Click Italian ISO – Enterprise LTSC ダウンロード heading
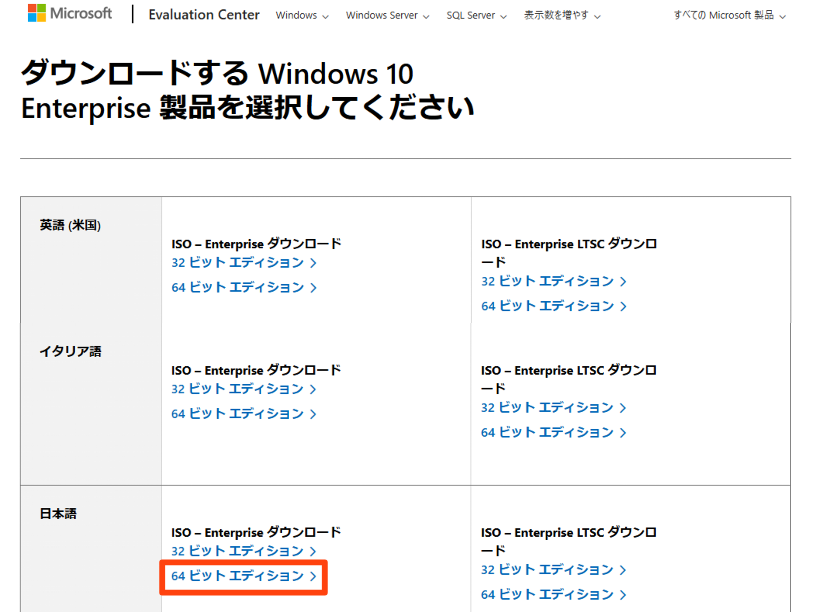The width and height of the screenshot is (817, 612). tap(569, 379)
